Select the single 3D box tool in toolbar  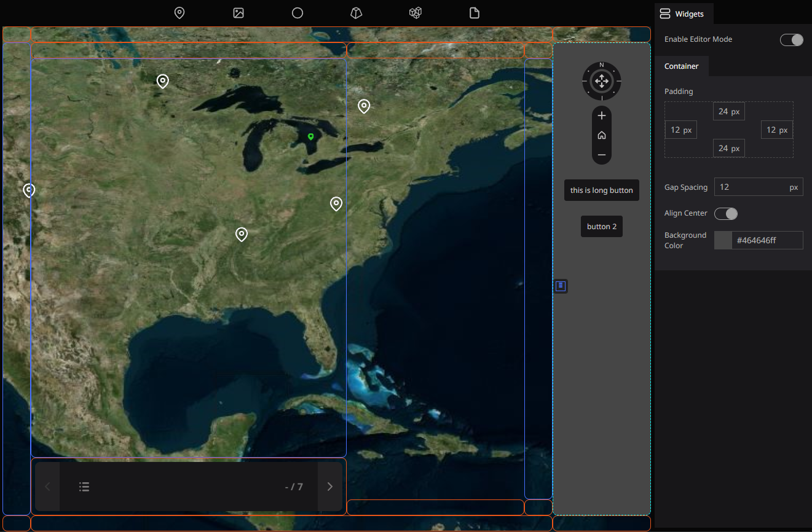click(357, 13)
